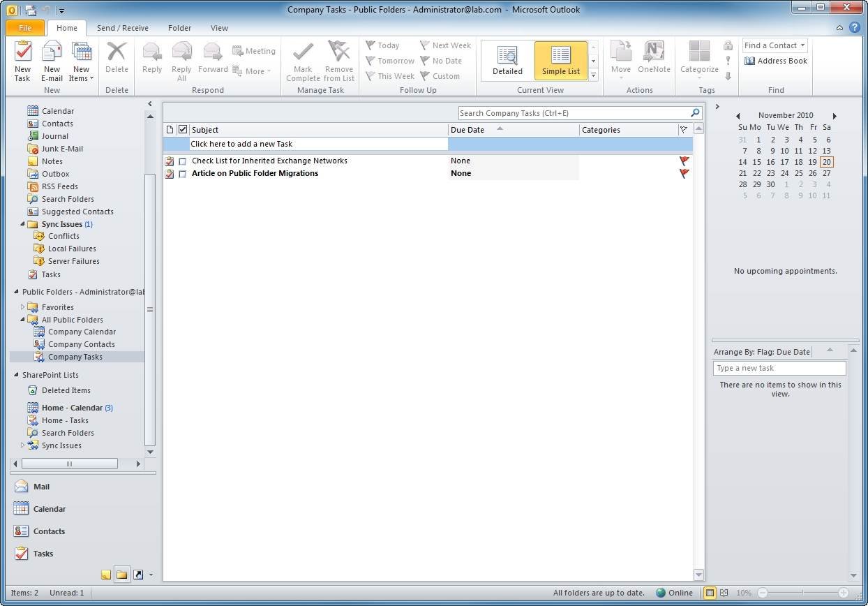Expand the Favorites public folder

[23, 307]
